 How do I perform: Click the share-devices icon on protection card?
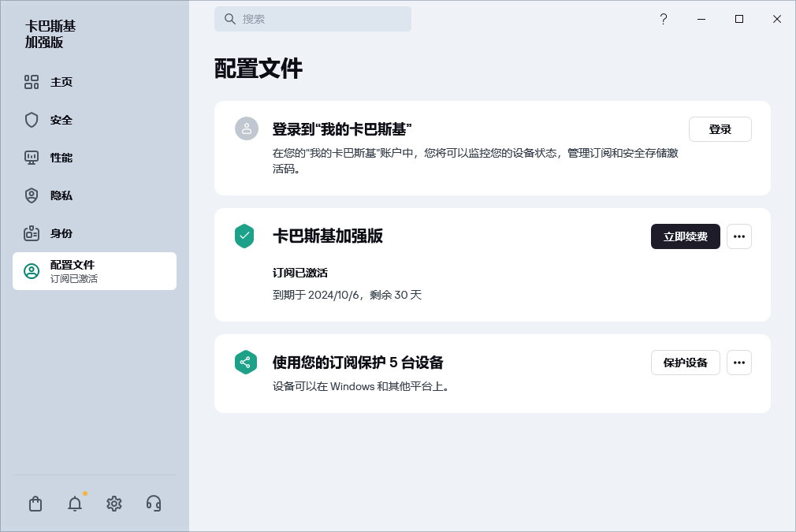pyautogui.click(x=245, y=362)
